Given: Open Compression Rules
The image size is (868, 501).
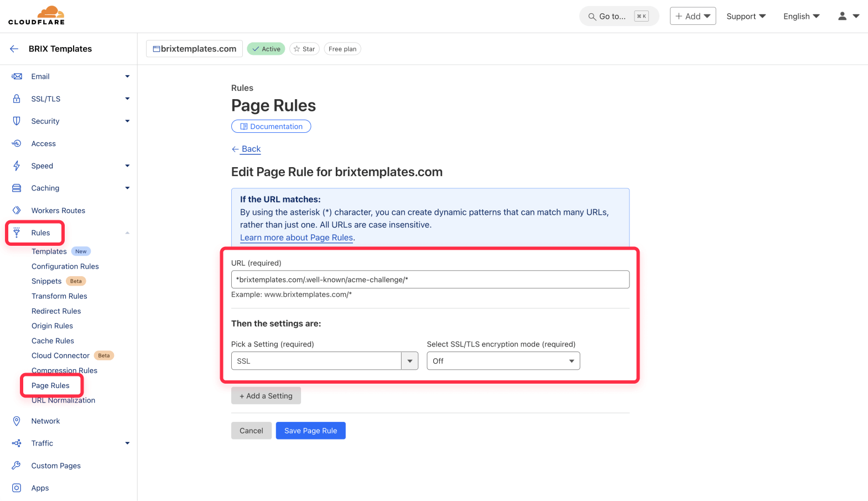Looking at the screenshot, I should [x=64, y=370].
